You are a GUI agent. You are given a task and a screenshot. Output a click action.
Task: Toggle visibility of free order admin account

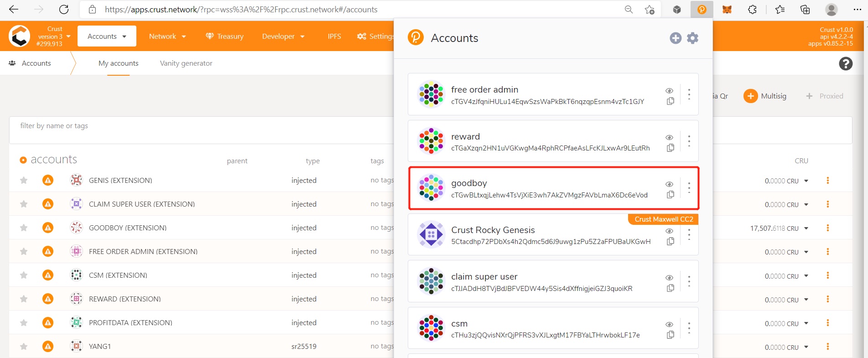coord(669,91)
